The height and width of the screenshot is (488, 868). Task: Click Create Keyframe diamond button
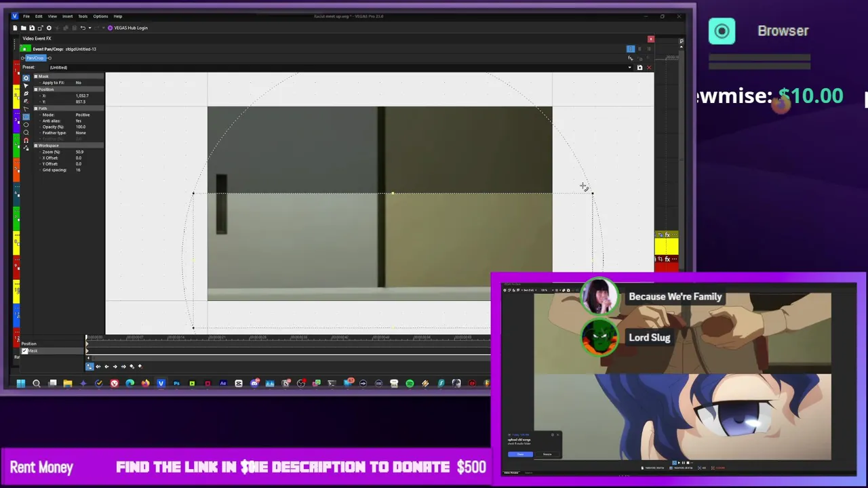(132, 367)
